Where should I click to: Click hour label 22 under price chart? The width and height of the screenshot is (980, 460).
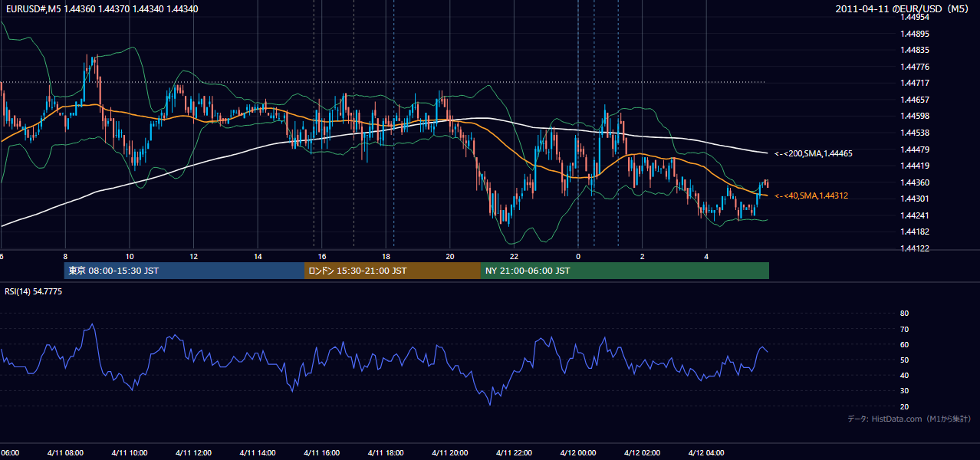click(514, 256)
